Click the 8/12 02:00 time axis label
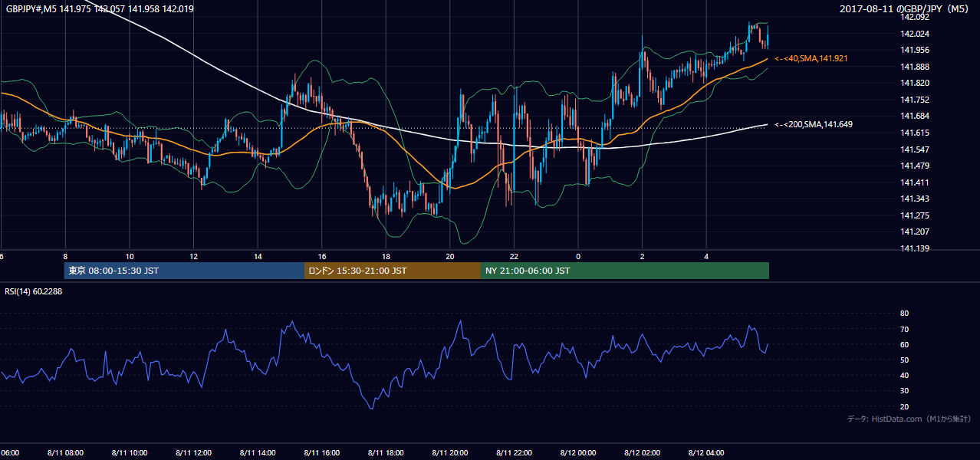The image size is (980, 460). click(643, 452)
